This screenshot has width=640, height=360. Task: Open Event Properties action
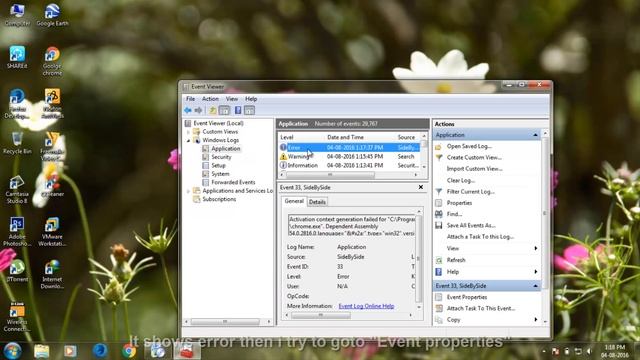pyautogui.click(x=467, y=297)
